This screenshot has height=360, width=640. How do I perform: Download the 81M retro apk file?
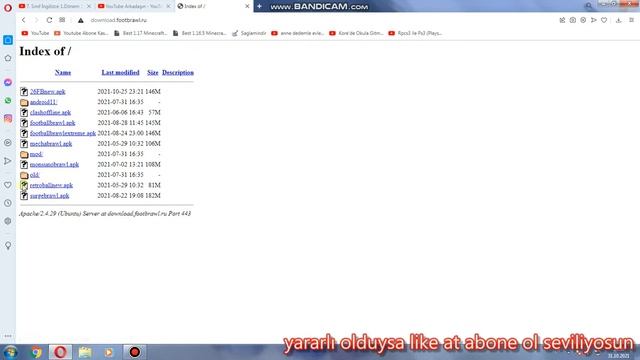tap(51, 185)
